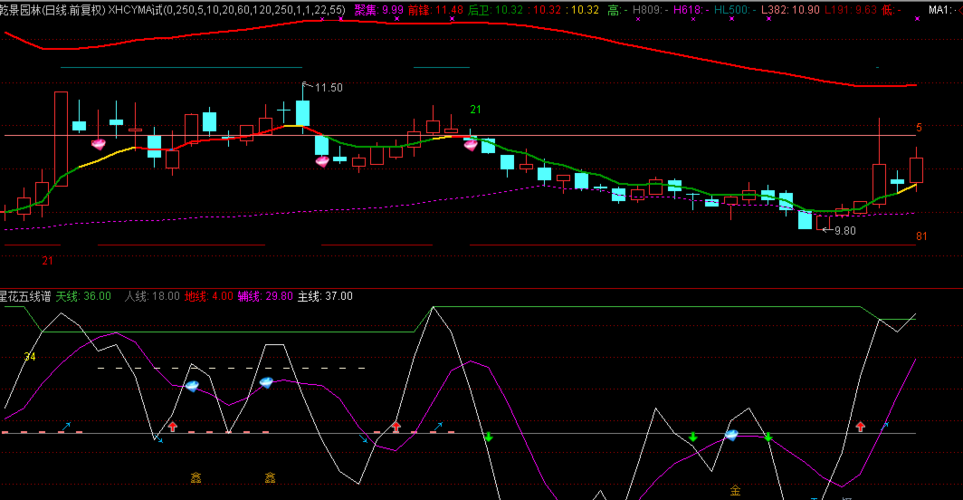Click the gold 金 signal marker
Viewport: 963px width, 500px height.
[x=735, y=490]
